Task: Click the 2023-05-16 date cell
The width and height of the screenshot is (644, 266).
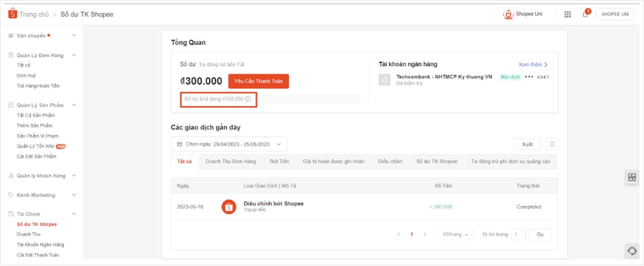Action: click(190, 207)
